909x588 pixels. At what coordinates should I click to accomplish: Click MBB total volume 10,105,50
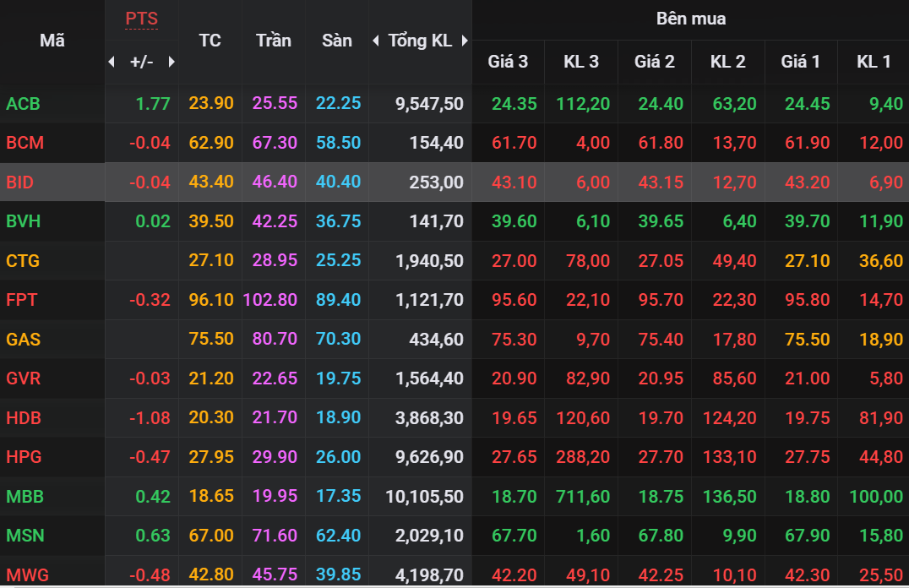[x=424, y=497]
